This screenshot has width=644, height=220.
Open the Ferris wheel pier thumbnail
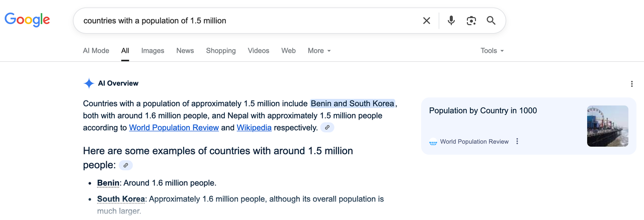[x=607, y=126]
